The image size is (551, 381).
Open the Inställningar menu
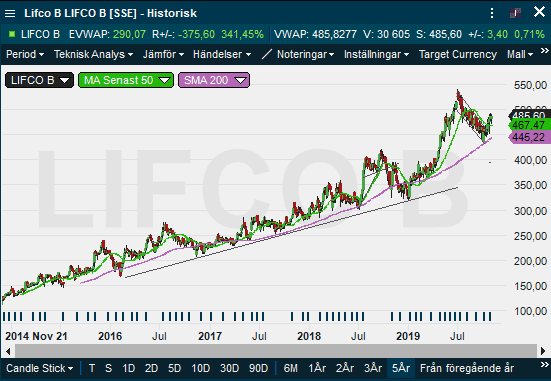(376, 54)
